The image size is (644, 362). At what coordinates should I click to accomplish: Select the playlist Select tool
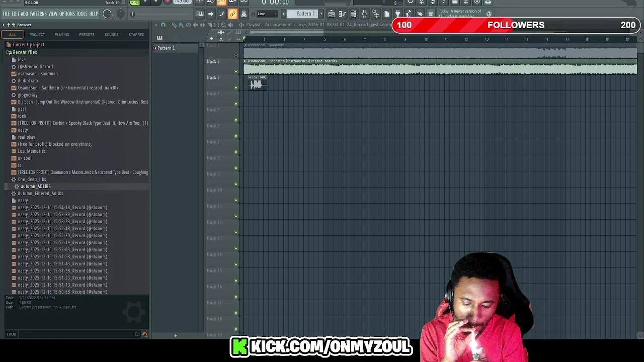(x=216, y=25)
